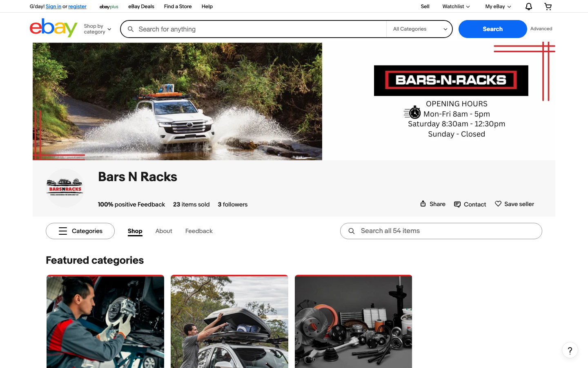
Task: Open the roof box category thumbnail
Action: [x=229, y=322]
